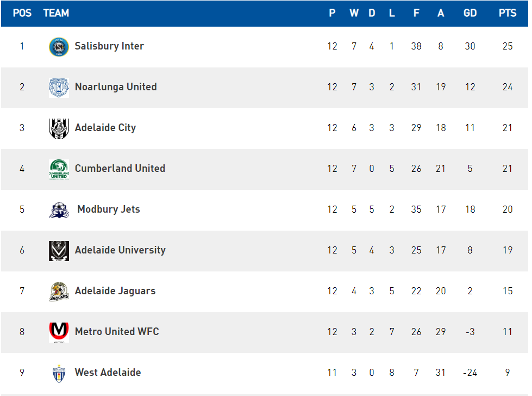Select the Adelaide Jaguars logo
The image size is (532, 396).
tap(59, 292)
